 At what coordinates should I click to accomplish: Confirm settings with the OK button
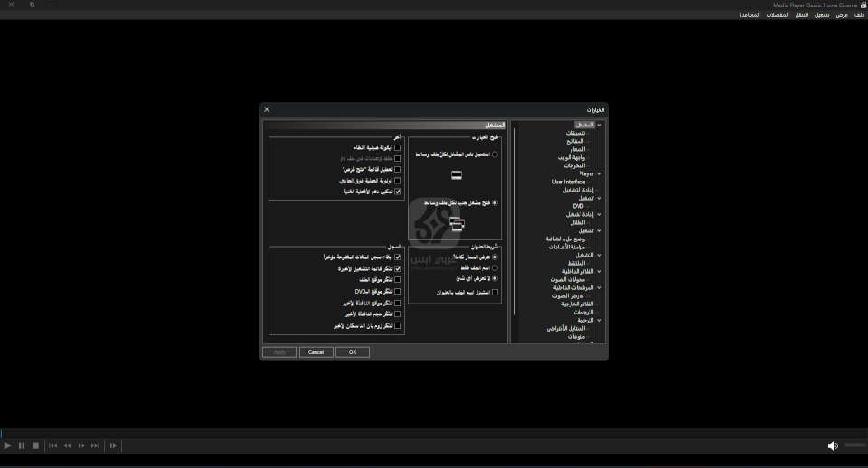click(353, 352)
